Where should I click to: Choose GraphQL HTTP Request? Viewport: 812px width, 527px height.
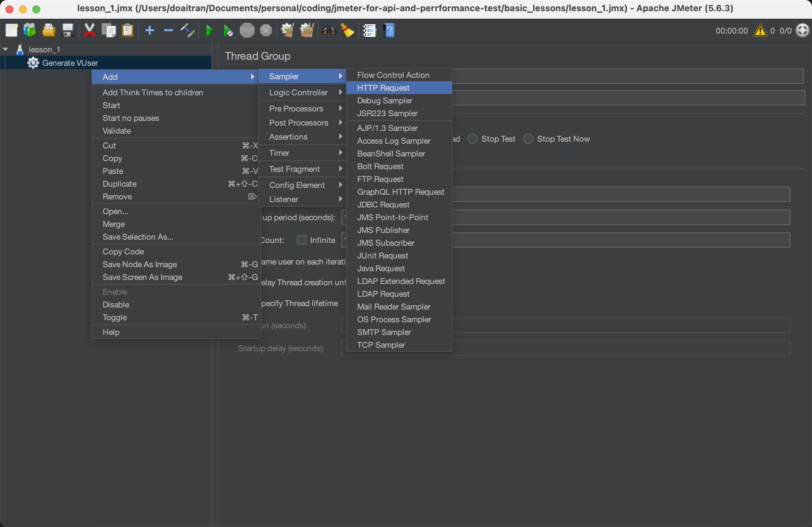point(399,192)
